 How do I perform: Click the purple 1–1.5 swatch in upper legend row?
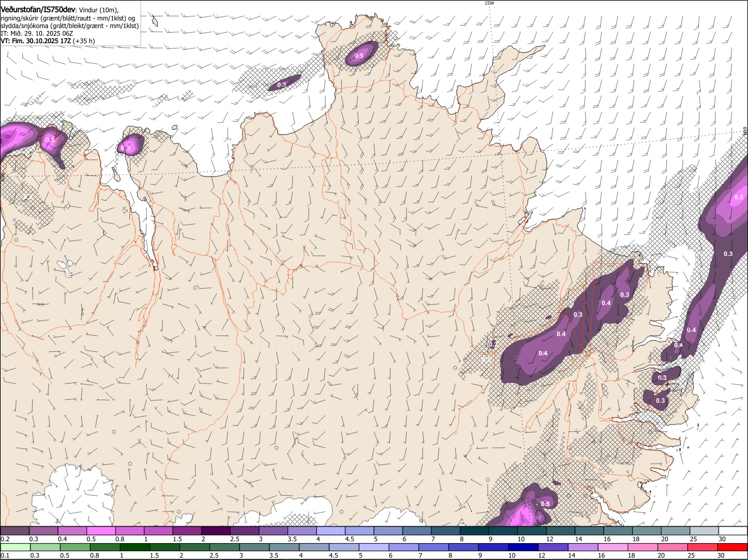point(158,530)
